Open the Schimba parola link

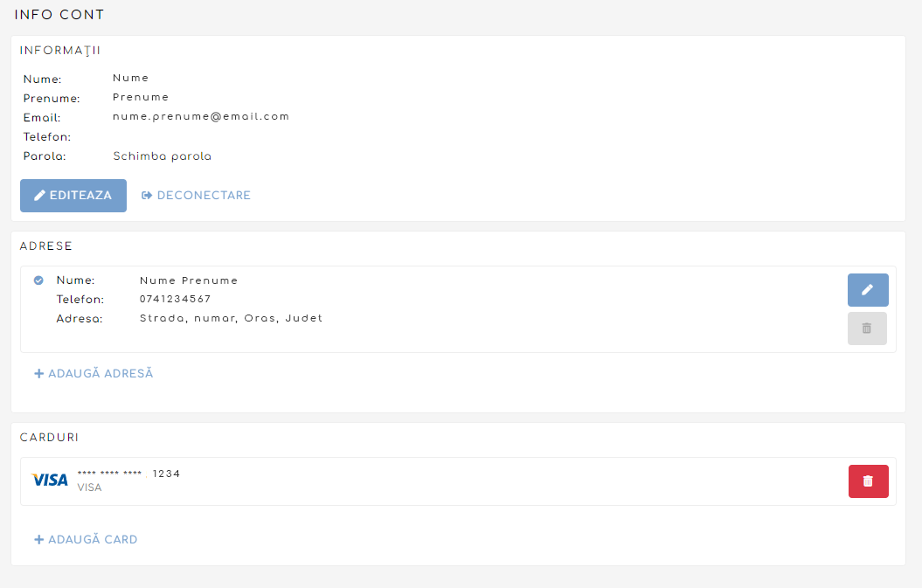click(x=162, y=156)
